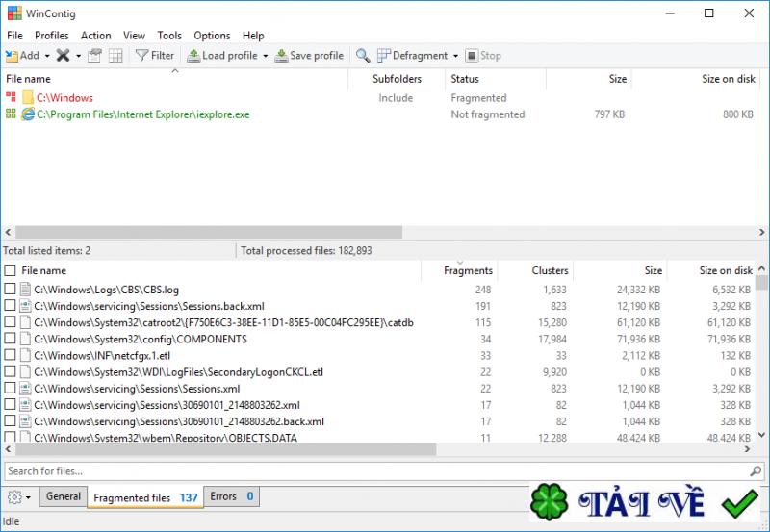This screenshot has width=770, height=532.
Task: Select the OBJECTS.DATA file row
Action: coord(379,438)
